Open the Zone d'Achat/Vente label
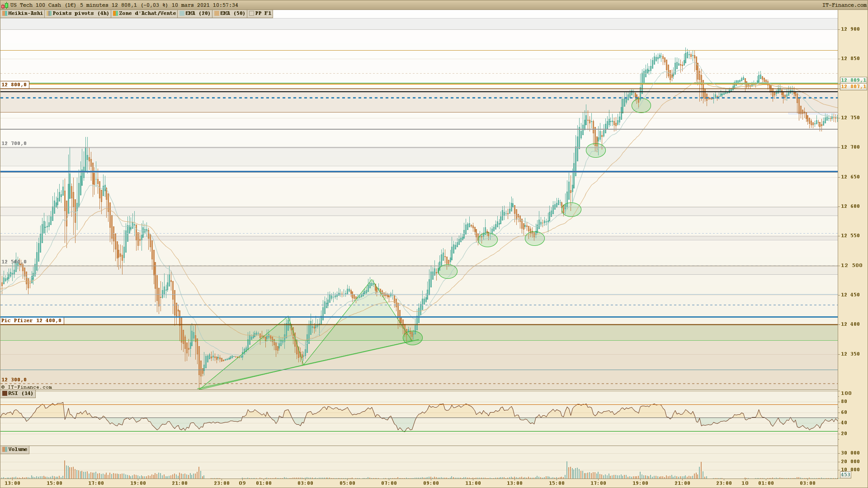Viewport: 868px width, 488px height. [x=147, y=14]
